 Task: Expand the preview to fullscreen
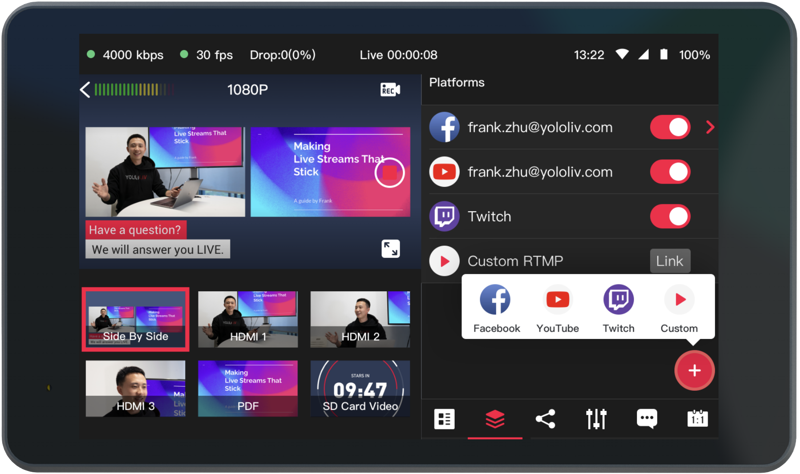(x=391, y=248)
